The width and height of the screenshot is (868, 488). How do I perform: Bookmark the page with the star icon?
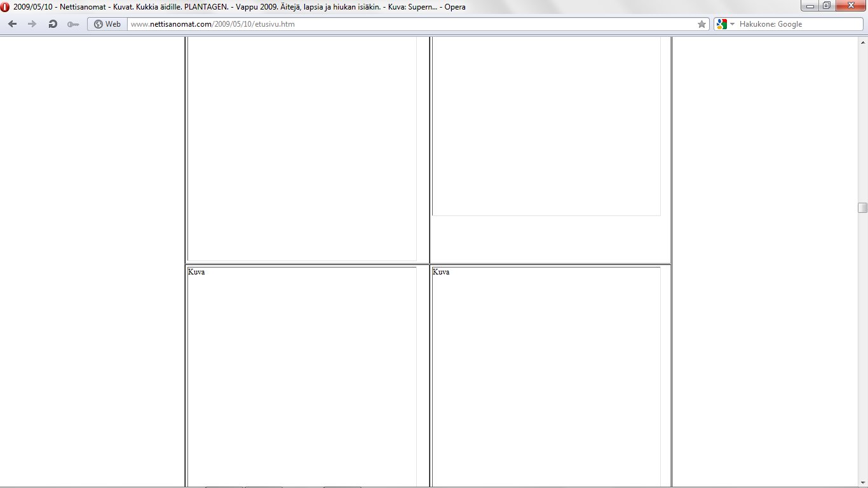point(702,24)
